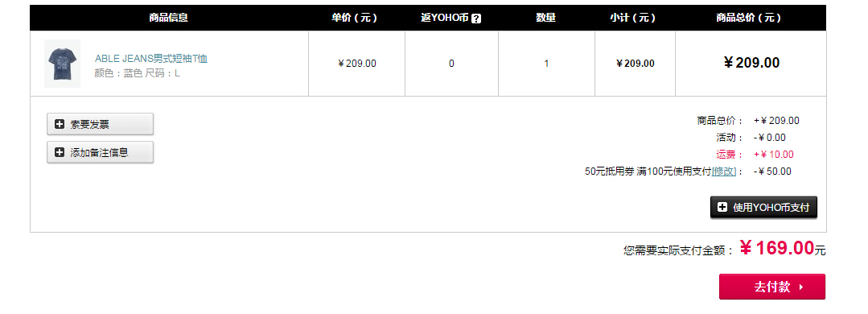Click plus icon beside 添加备注信息
Image resolution: width=868 pixels, height=314 pixels.
[60, 152]
